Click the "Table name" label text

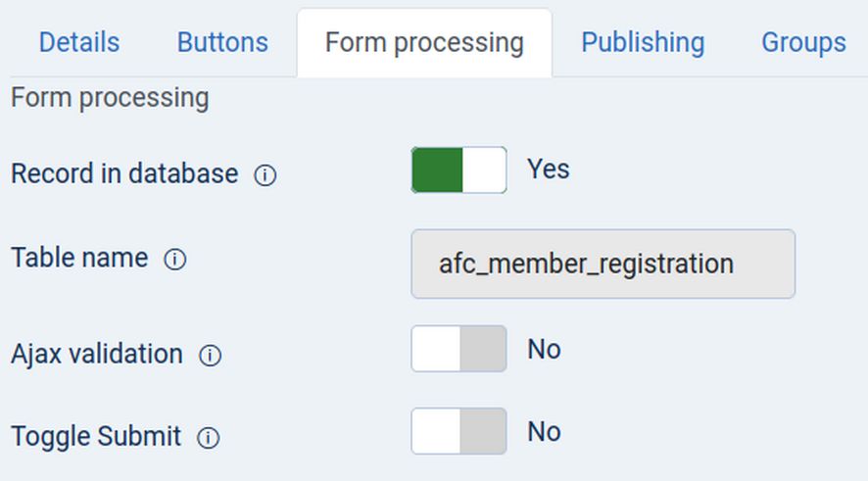click(x=79, y=259)
